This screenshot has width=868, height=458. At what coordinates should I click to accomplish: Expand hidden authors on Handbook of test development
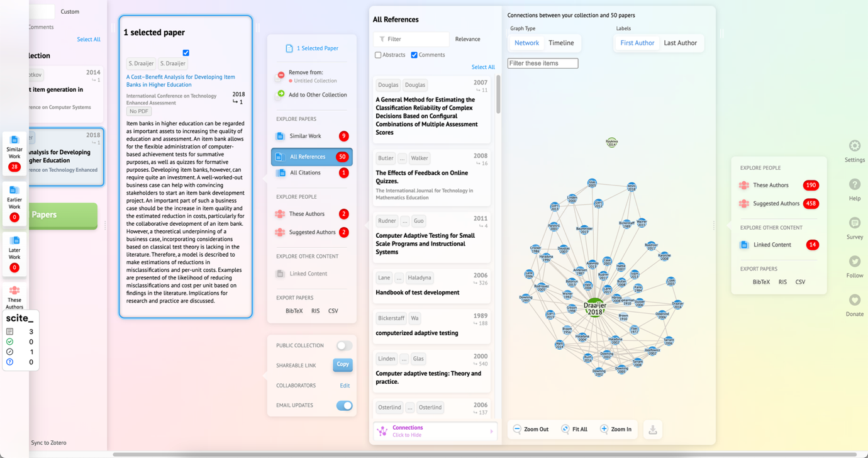pos(399,277)
